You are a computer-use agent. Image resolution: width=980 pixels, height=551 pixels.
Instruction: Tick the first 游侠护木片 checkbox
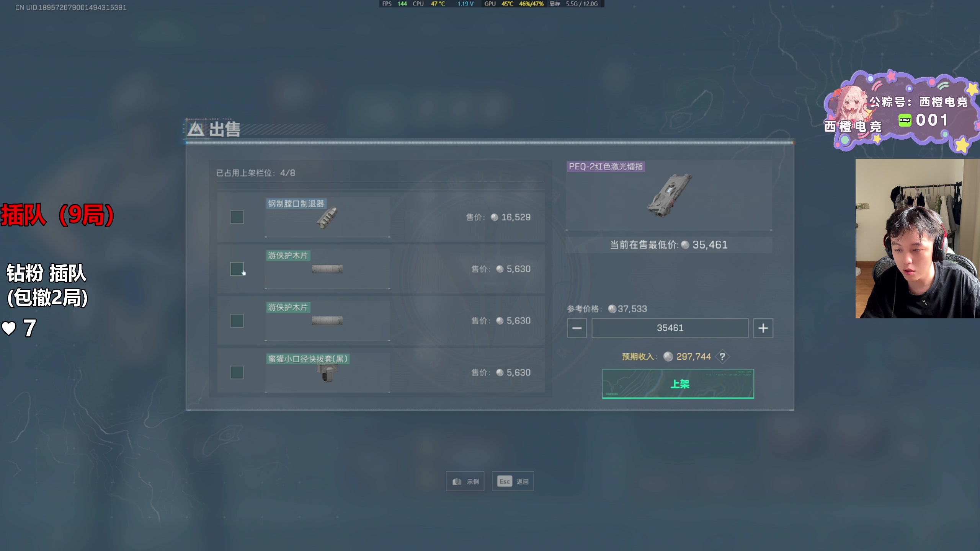237,269
